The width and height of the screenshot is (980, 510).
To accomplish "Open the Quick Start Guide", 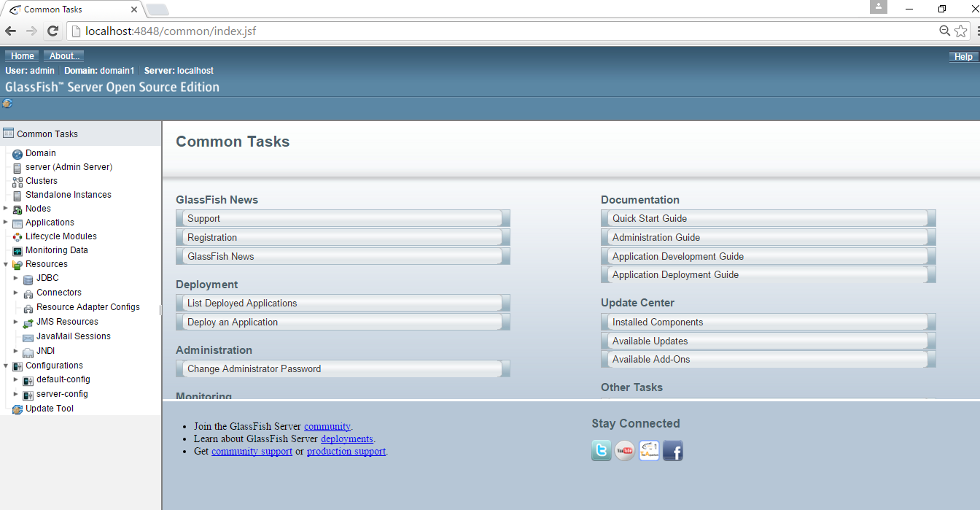I will [769, 219].
